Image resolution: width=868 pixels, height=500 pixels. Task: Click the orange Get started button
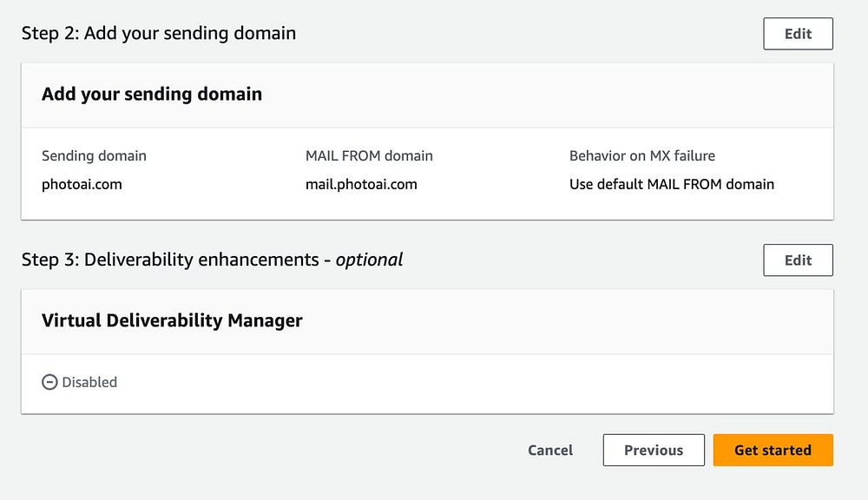773,450
